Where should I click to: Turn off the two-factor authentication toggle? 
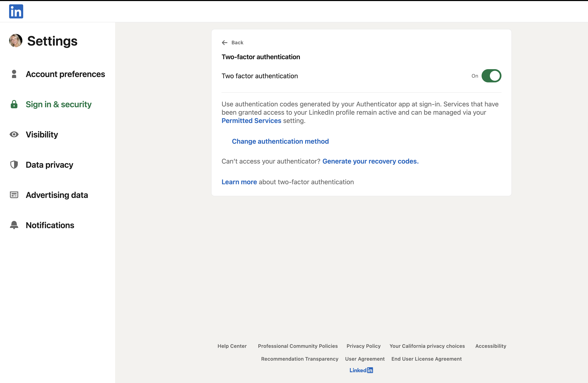coord(491,76)
